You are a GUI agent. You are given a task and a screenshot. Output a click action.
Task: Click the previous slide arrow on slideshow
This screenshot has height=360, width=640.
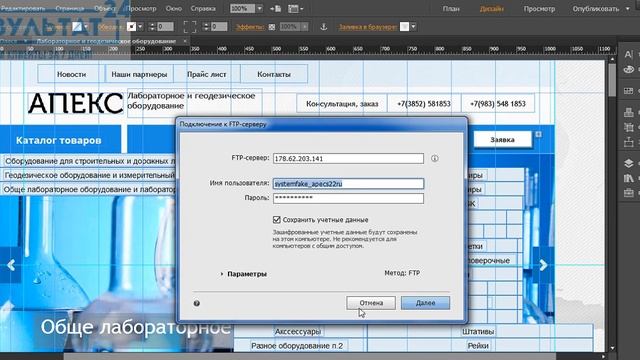coord(11,265)
